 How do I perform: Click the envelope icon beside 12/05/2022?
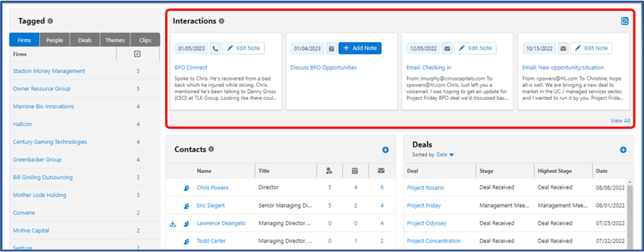pos(448,48)
